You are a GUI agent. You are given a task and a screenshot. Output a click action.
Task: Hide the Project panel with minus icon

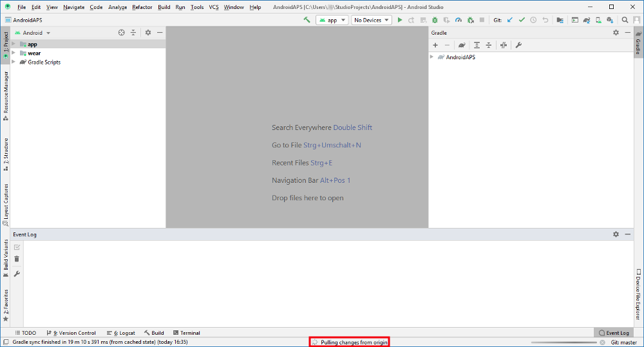160,32
